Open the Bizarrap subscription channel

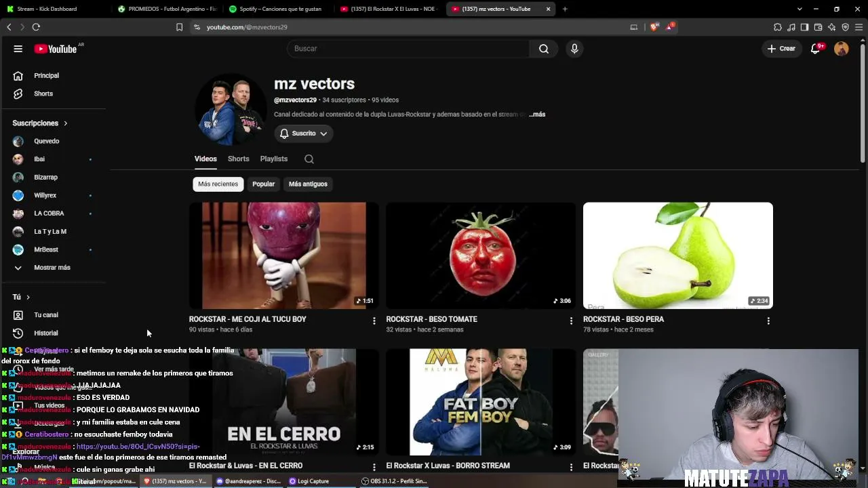[46, 178]
